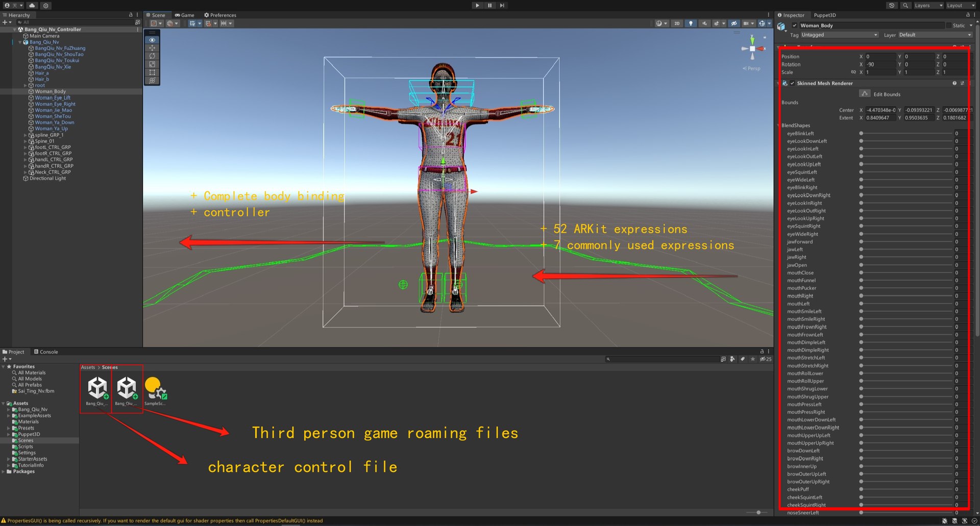Screen dimensions: 980x526
Task: Select the Project tab
Action: (14, 352)
